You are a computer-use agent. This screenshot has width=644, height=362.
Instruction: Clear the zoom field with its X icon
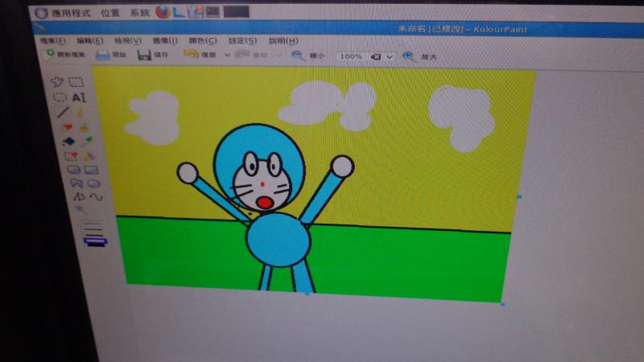click(x=375, y=56)
